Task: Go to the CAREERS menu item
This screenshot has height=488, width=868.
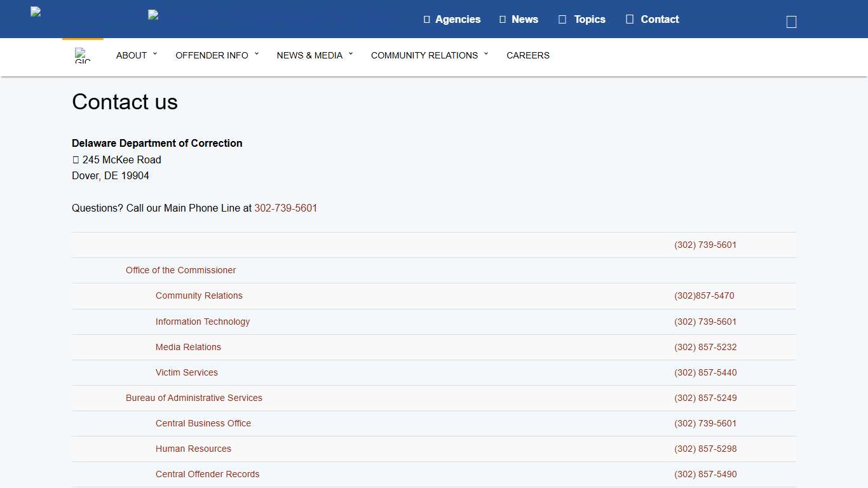Action: [x=528, y=56]
